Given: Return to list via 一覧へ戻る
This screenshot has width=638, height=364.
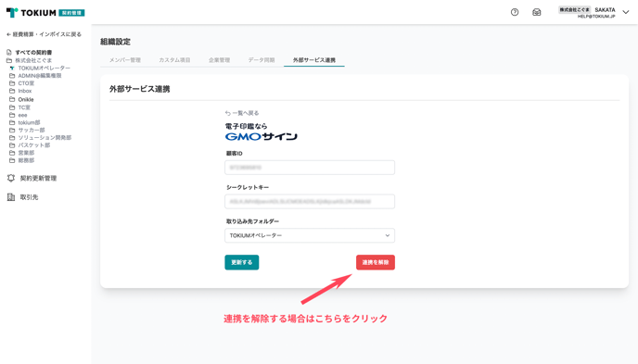Looking at the screenshot, I should pos(242,113).
